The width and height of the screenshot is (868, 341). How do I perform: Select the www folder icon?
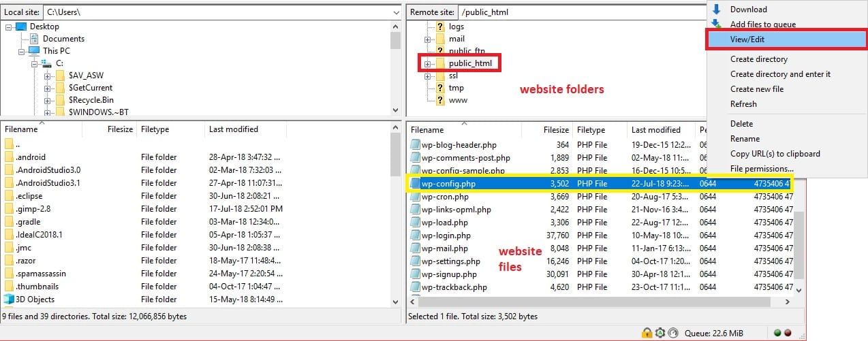tap(440, 100)
